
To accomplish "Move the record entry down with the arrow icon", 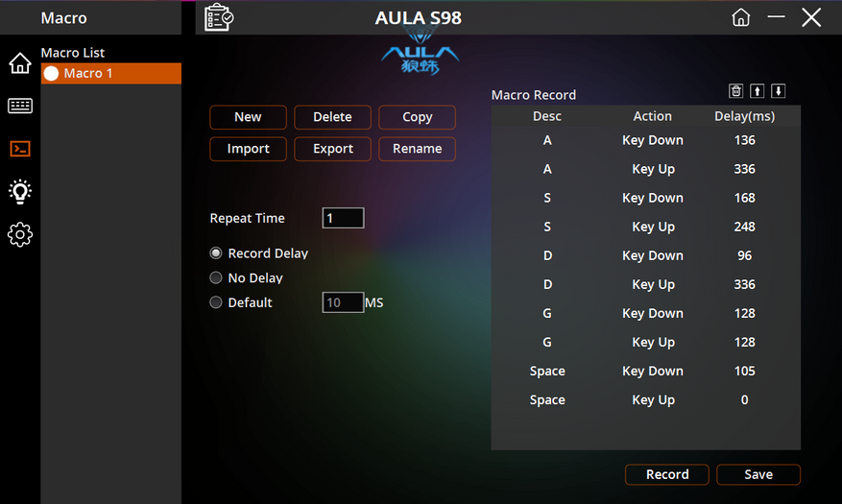I will [778, 91].
